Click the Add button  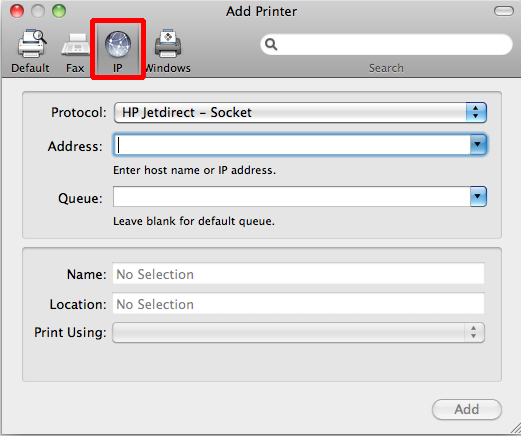(467, 409)
